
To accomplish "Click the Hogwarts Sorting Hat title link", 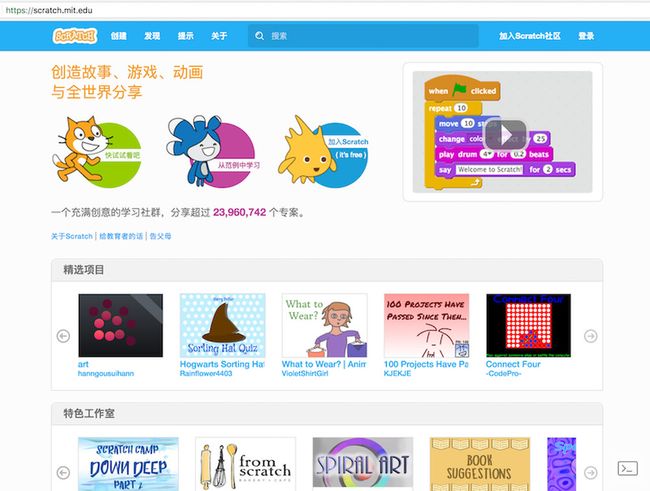I will tap(222, 364).
